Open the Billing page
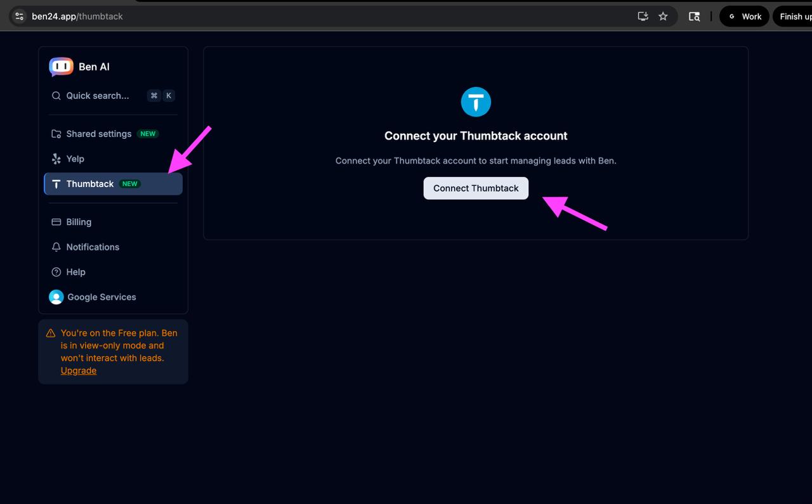This screenshot has height=504, width=812. [113, 222]
